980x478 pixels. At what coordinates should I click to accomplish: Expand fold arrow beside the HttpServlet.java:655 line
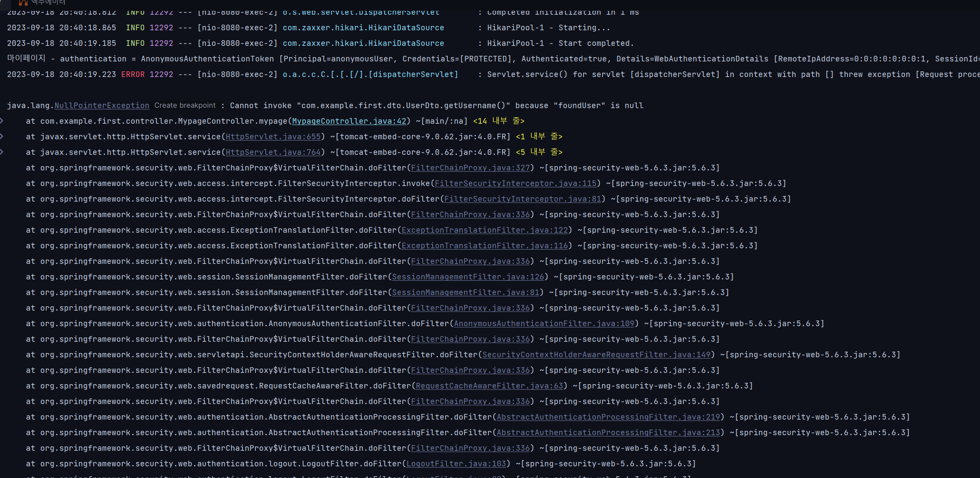[x=2, y=136]
